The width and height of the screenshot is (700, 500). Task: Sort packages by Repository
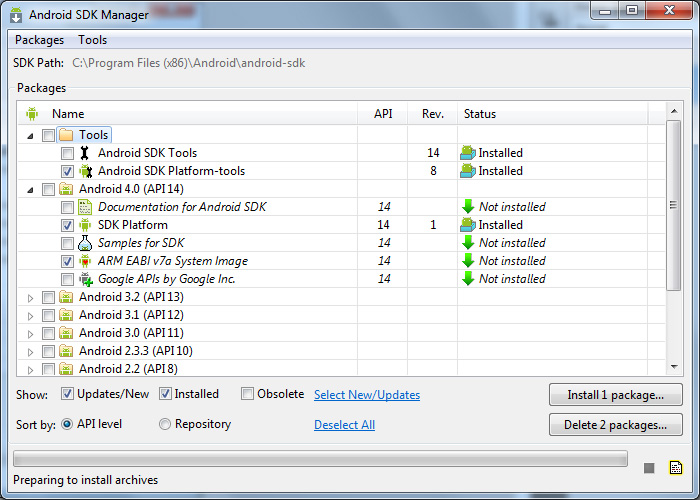(x=165, y=424)
